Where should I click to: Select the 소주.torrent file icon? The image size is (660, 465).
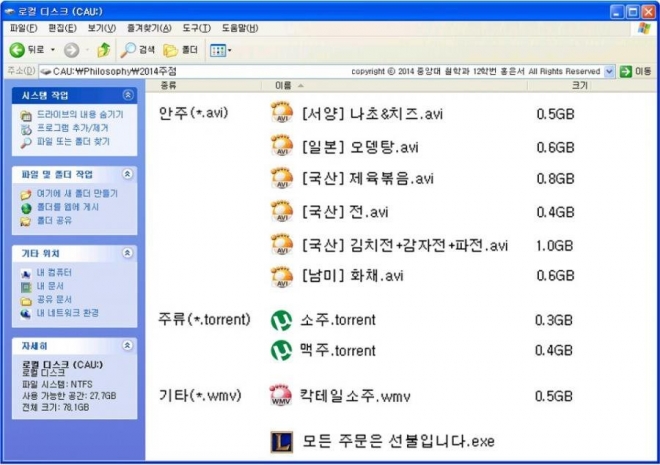click(282, 320)
